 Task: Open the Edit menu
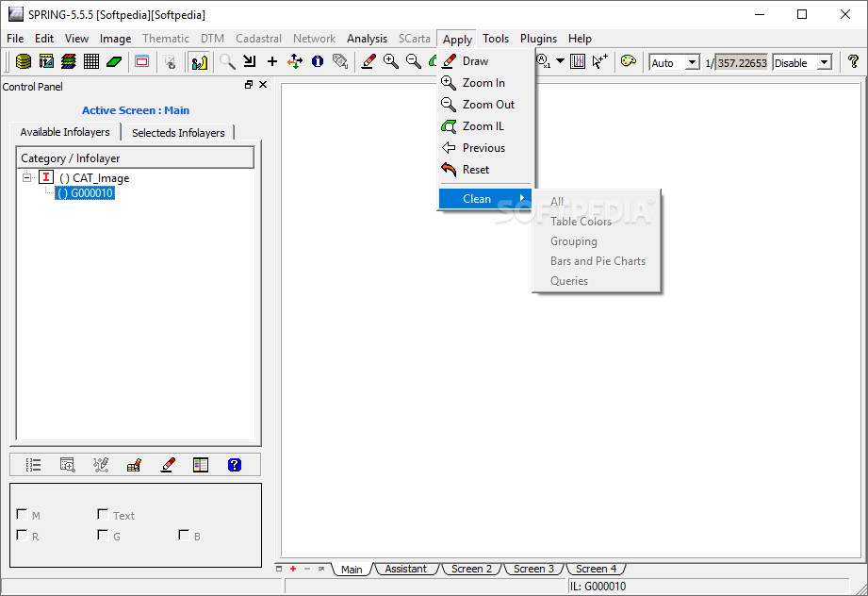[x=43, y=39]
